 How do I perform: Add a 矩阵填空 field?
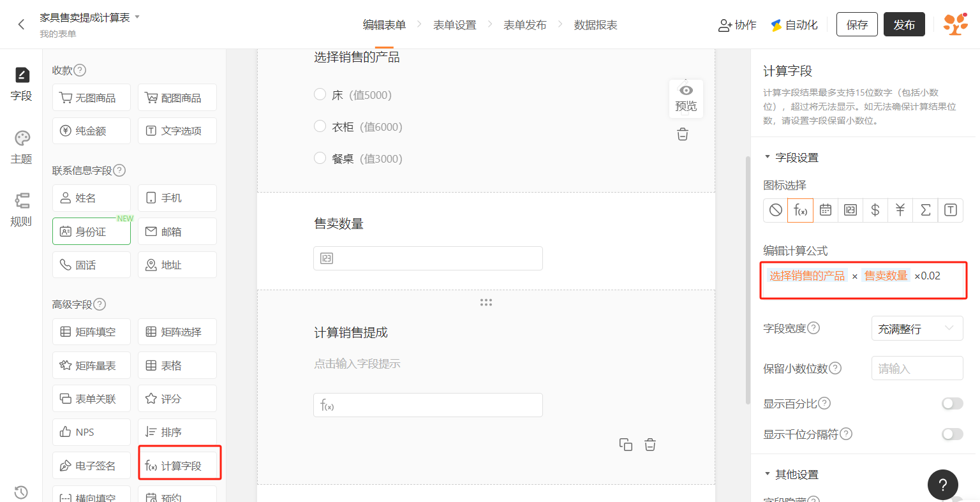tap(91, 332)
